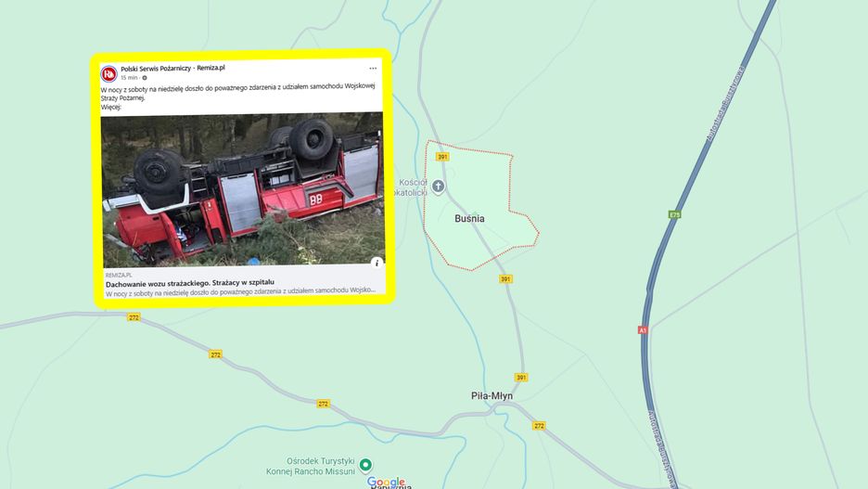The height and width of the screenshot is (489, 868).
Task: Select the Buśnia town label
Action: pos(469,219)
